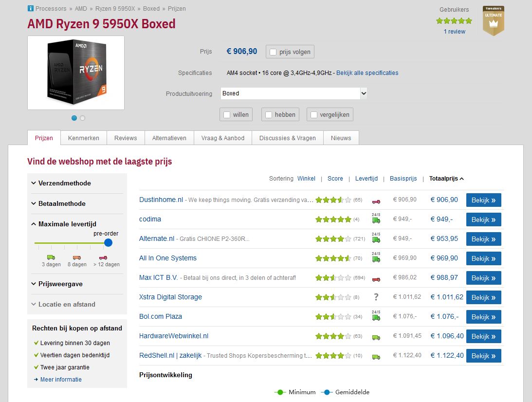This screenshot has width=532, height=402.
Task: Open the All In One Systems shop link
Action: pyautogui.click(x=167, y=258)
